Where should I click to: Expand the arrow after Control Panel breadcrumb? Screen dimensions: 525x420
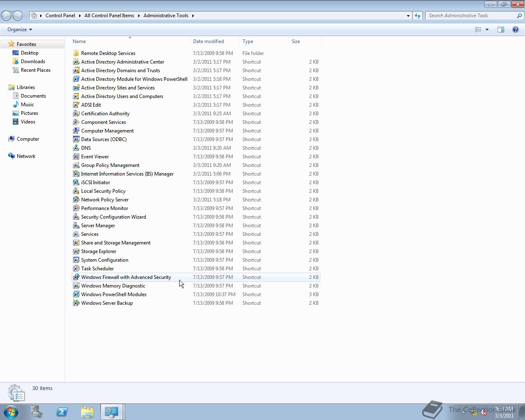pyautogui.click(x=80, y=16)
